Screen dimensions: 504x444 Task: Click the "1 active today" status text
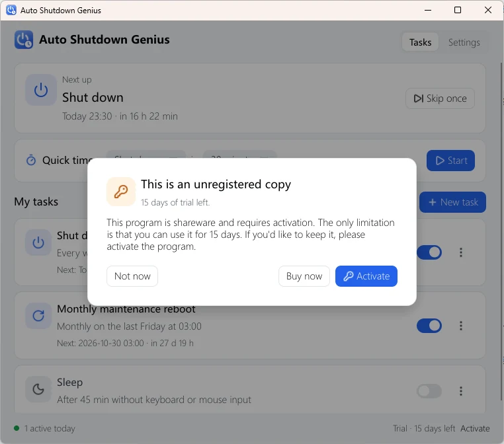[x=50, y=428]
